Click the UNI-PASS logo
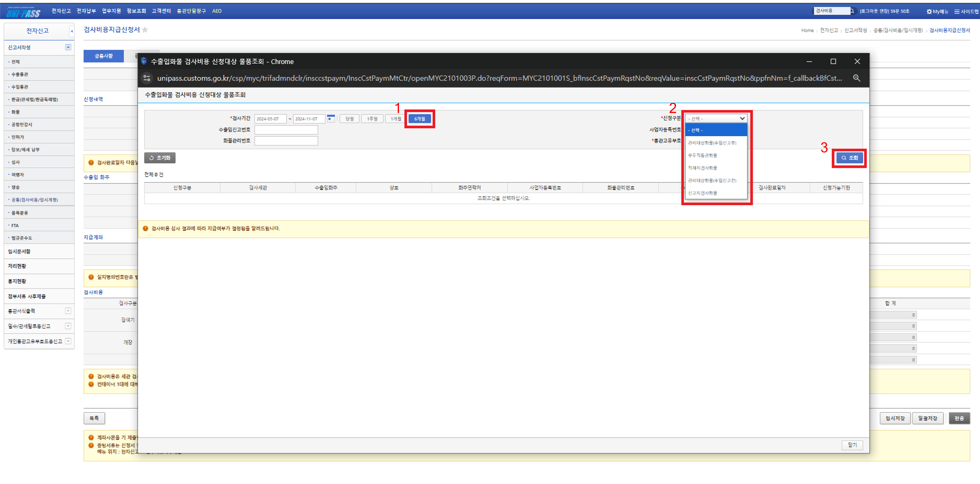The height and width of the screenshot is (484, 980). [x=24, y=13]
